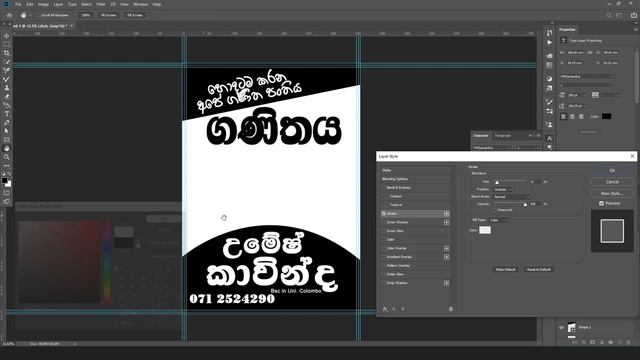Select the Brush tool

click(7, 79)
